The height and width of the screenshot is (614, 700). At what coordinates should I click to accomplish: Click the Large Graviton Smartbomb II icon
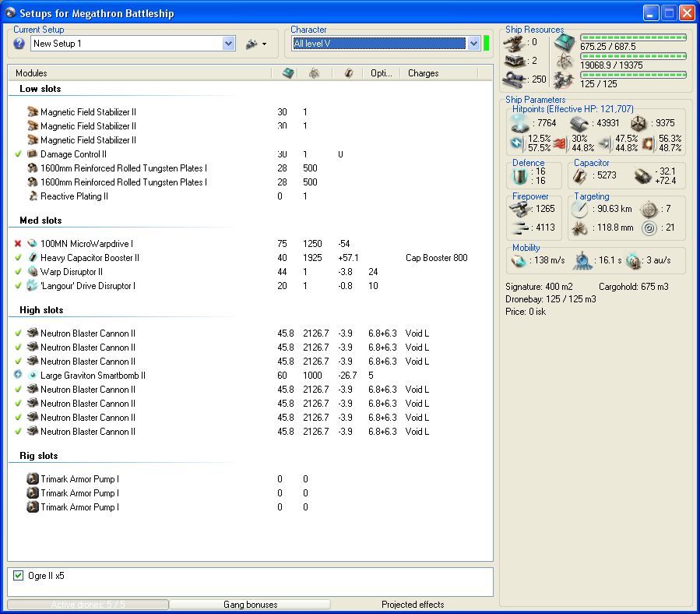[x=33, y=376]
